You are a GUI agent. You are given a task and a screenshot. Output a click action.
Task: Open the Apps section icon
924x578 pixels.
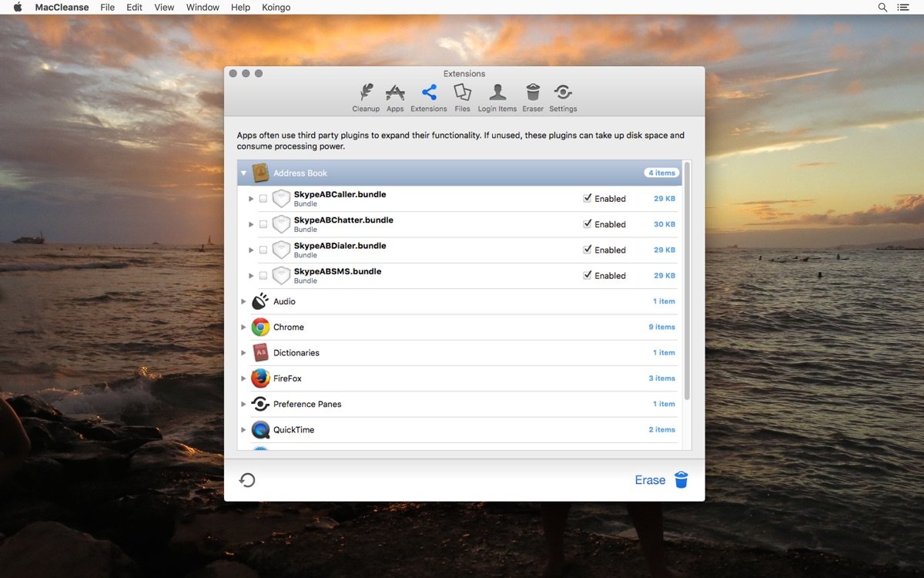click(395, 94)
